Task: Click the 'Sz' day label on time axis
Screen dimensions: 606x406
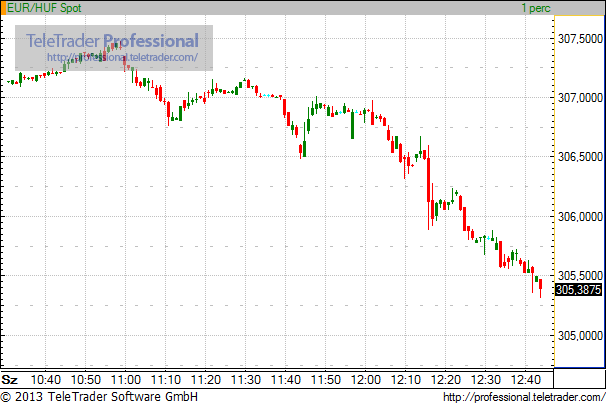Action: point(10,380)
